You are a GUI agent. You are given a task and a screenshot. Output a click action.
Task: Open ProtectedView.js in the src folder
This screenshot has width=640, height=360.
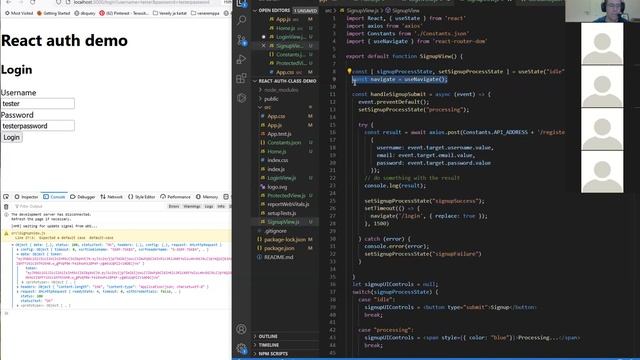click(x=286, y=196)
